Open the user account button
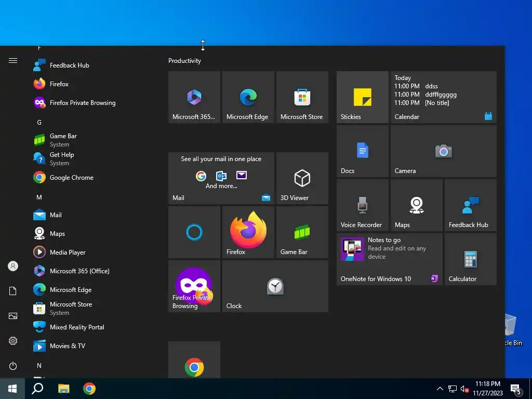Screen dimensions: 532x399 click(x=13, y=266)
